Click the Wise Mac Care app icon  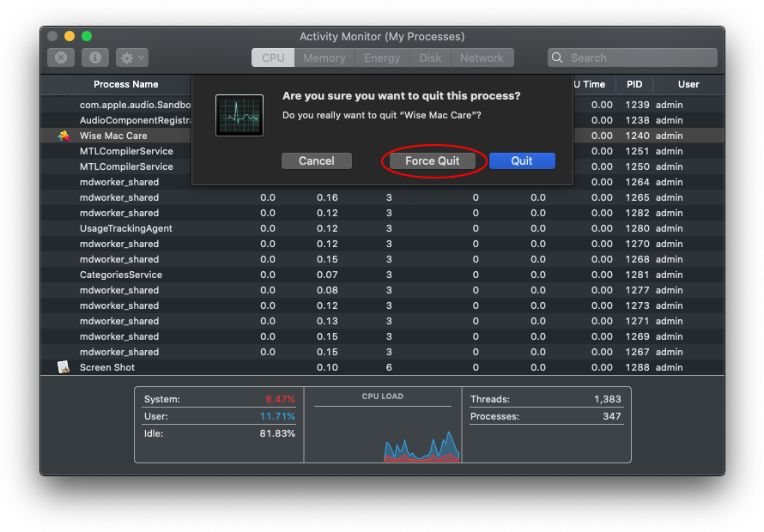click(x=64, y=136)
